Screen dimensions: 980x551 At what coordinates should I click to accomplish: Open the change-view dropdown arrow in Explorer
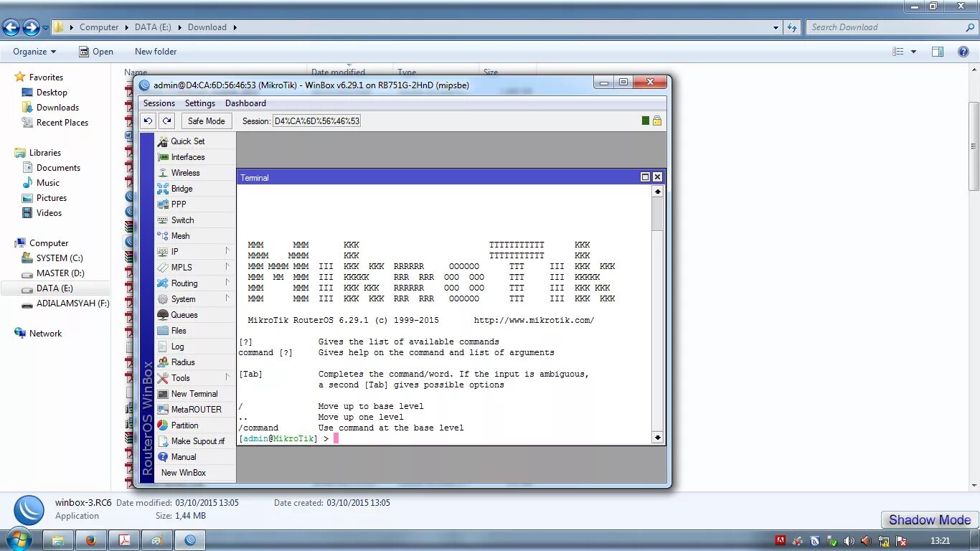coord(913,52)
